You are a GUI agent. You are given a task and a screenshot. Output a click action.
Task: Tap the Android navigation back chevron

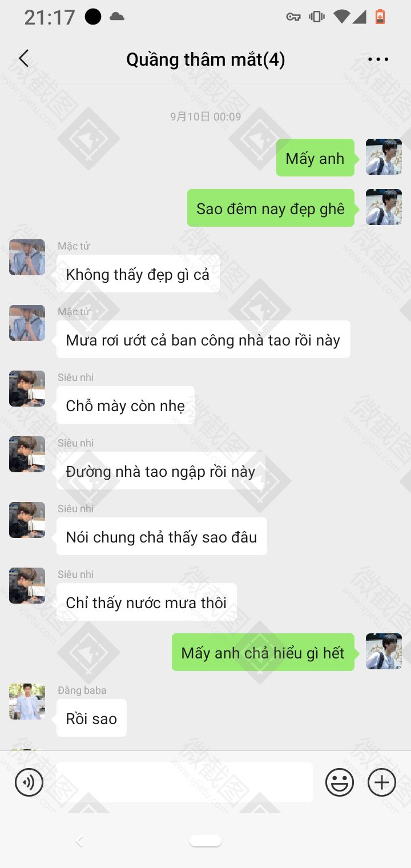79,841
